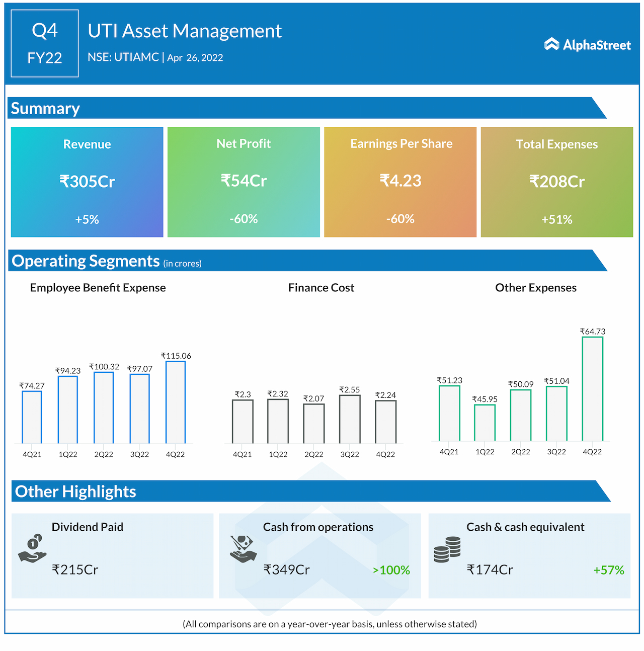Click the NSE: UTIAMC ticker text
644x651 pixels.
click(x=123, y=57)
